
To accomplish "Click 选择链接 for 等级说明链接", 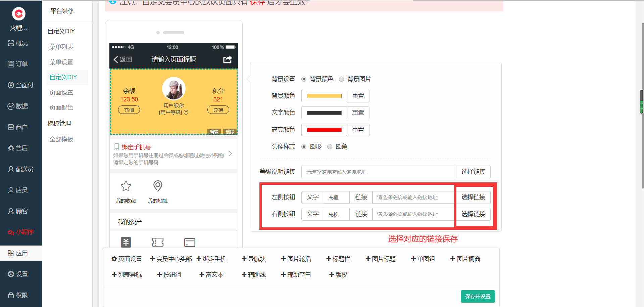I will (x=473, y=172).
